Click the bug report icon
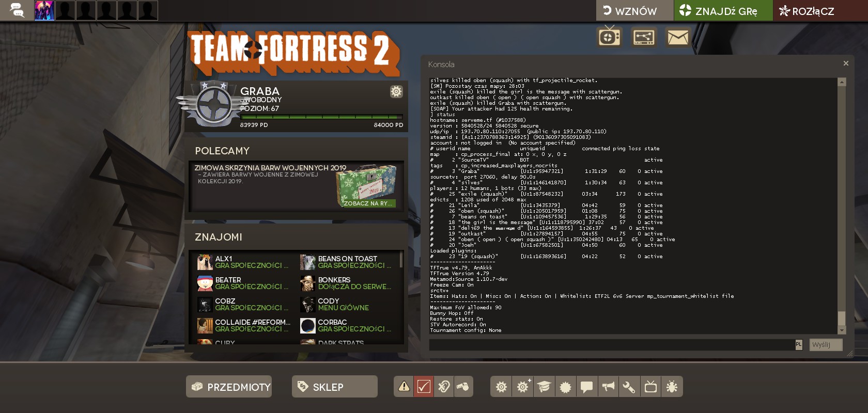This screenshot has width=868, height=413. tap(672, 387)
